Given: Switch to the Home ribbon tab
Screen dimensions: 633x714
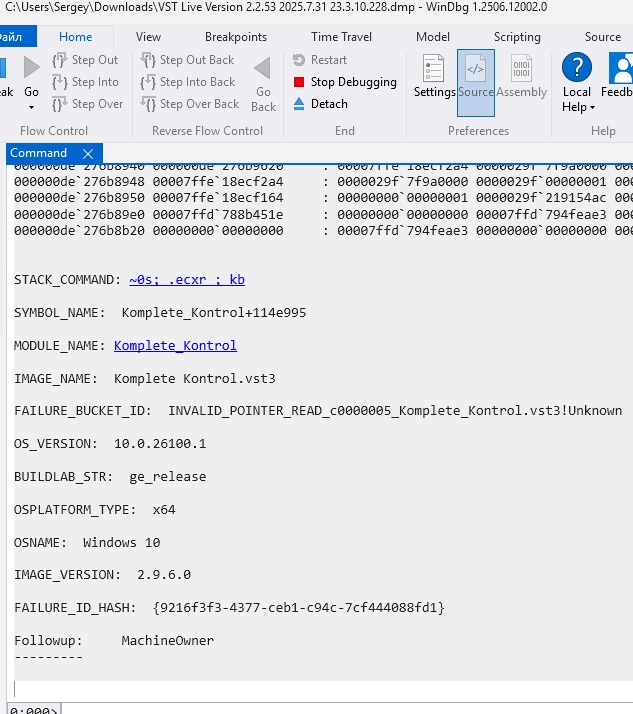Looking at the screenshot, I should click(x=76, y=37).
